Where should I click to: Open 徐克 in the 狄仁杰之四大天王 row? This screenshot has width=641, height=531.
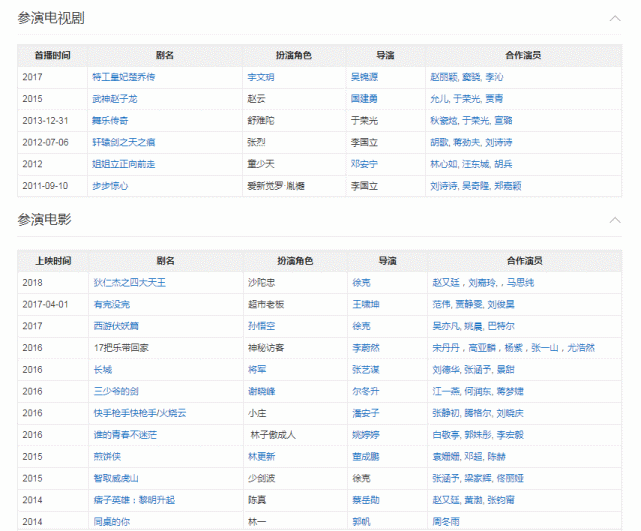pos(361,282)
